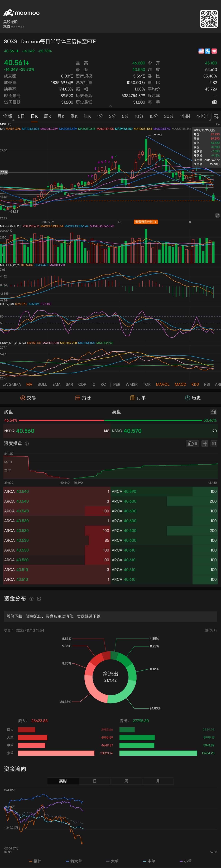Collapse the quote details with the small chevron

click(110, 106)
